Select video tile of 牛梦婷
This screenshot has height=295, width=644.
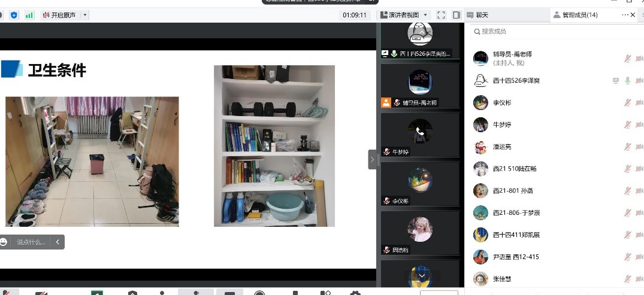click(420, 135)
